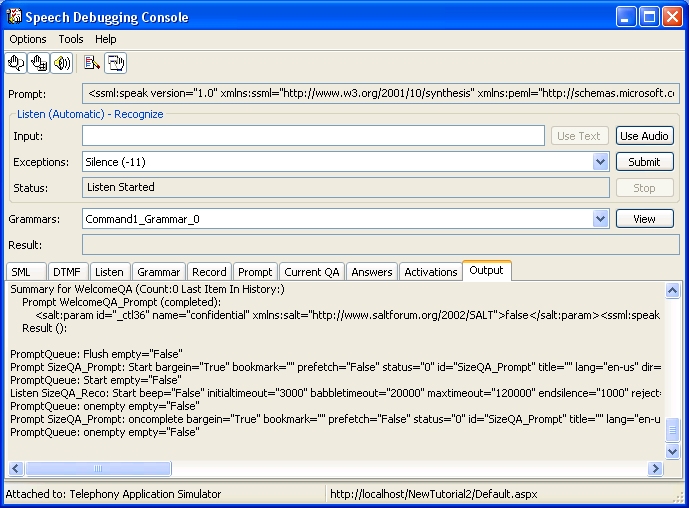Click output pane scroll down arrow

(x=672, y=451)
